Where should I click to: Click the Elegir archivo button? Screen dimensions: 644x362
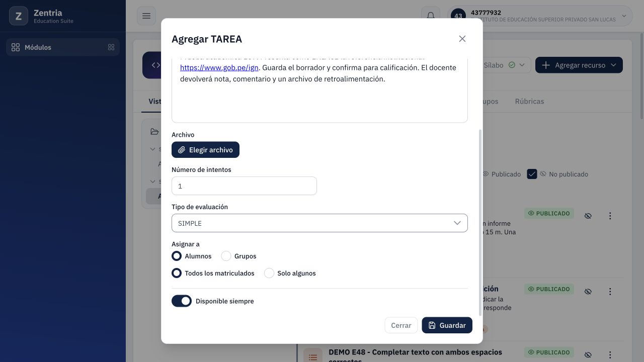205,150
